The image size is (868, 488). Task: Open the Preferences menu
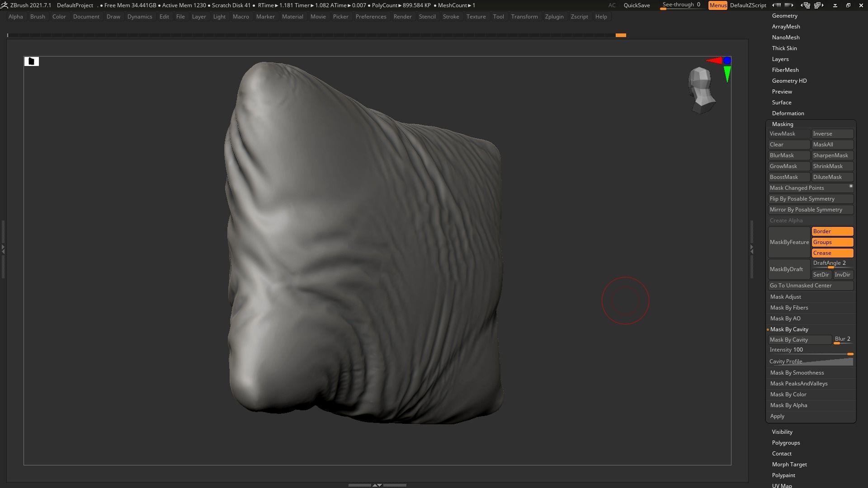click(x=371, y=17)
